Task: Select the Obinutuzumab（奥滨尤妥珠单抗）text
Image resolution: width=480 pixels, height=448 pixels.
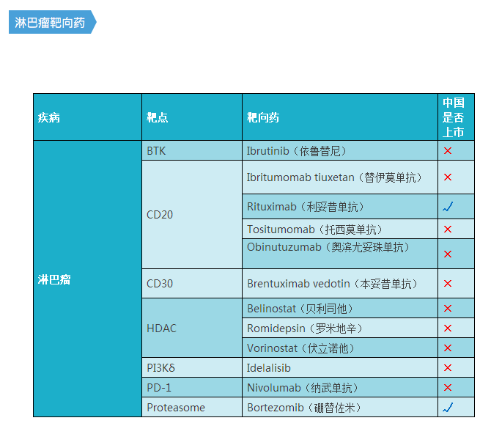Action: coord(328,247)
